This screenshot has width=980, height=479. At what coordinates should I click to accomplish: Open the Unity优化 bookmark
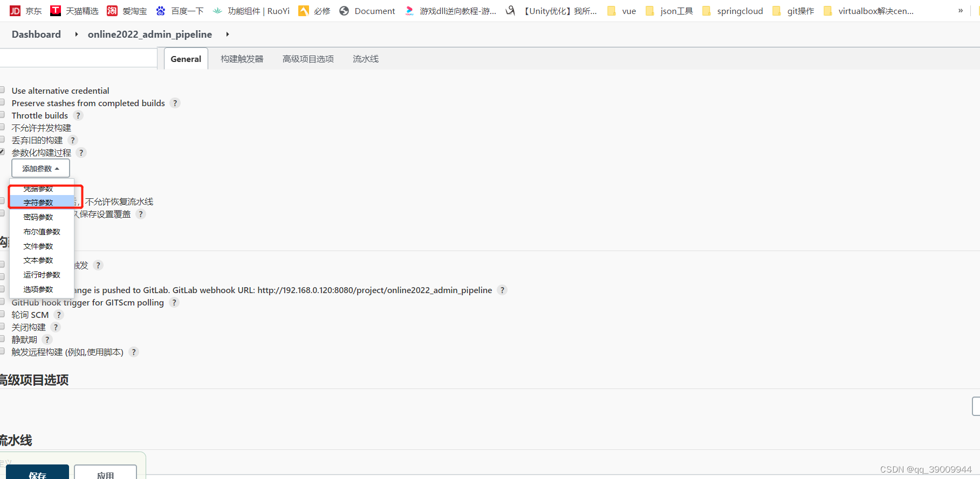pyautogui.click(x=551, y=11)
